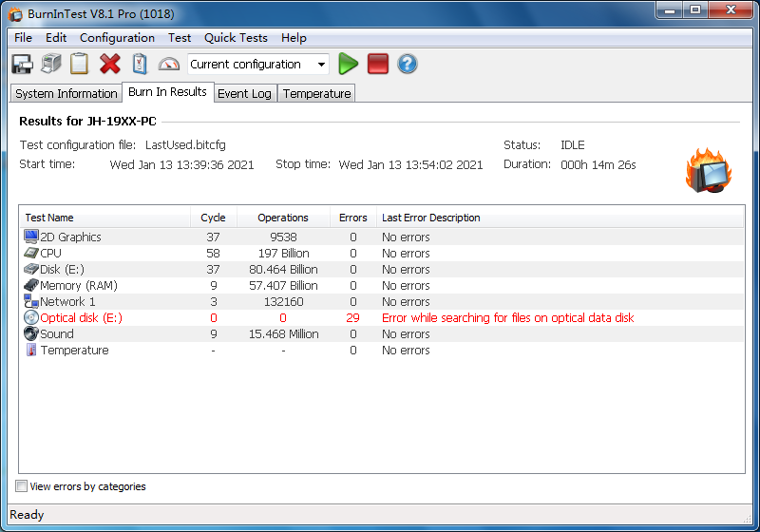Image resolution: width=760 pixels, height=532 pixels.
Task: Select the Disk (E:) row name
Action: (62, 270)
